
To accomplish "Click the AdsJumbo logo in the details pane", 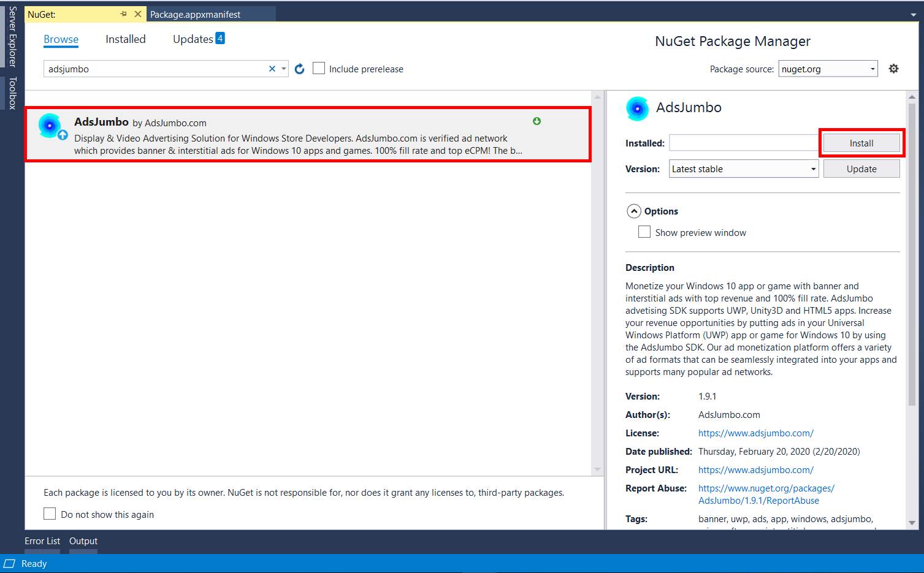I will point(637,108).
